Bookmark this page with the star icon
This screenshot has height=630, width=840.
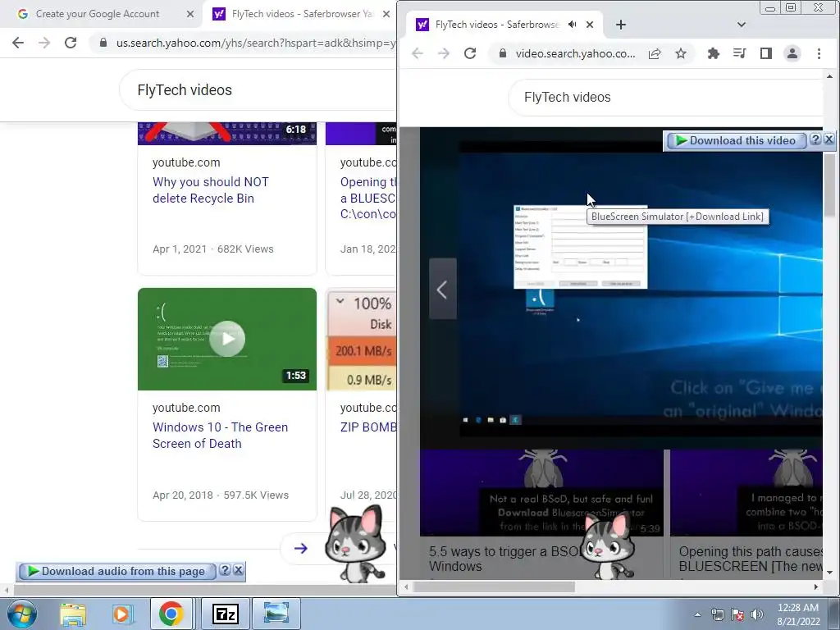680,53
